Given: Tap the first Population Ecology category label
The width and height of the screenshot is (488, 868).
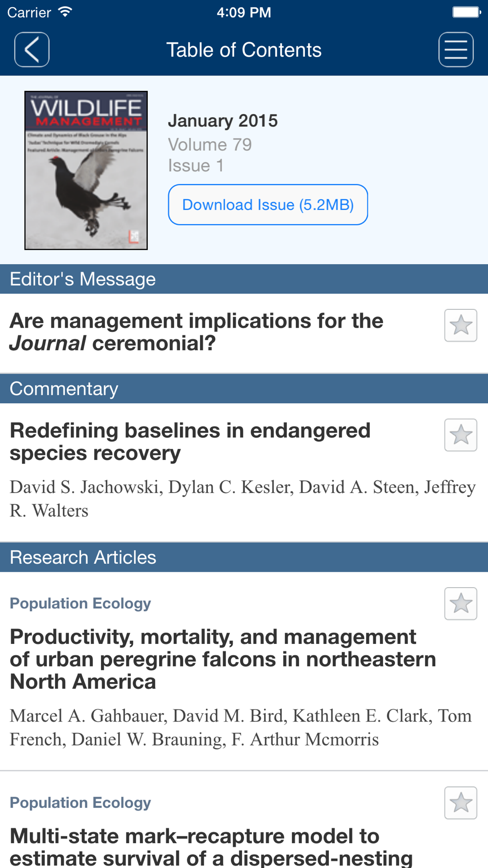Looking at the screenshot, I should click(x=81, y=603).
